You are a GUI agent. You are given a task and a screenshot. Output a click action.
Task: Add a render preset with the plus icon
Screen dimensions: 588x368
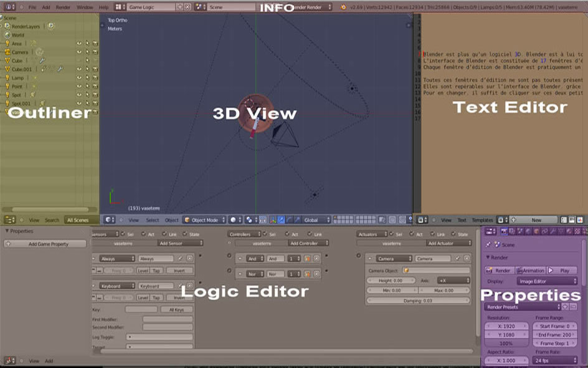(565, 307)
